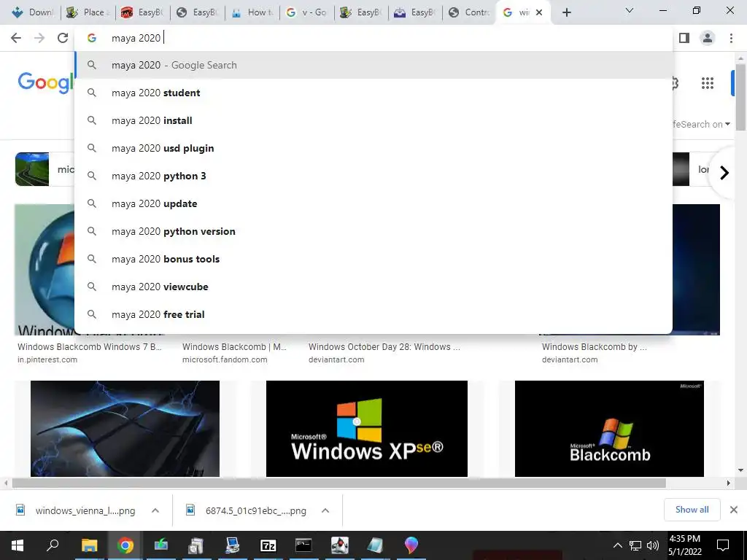Choose suggestion 'maya 2020 update'

click(x=373, y=203)
